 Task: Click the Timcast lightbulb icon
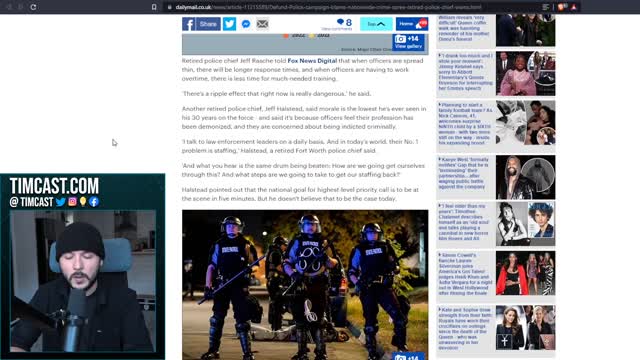[x=83, y=202]
